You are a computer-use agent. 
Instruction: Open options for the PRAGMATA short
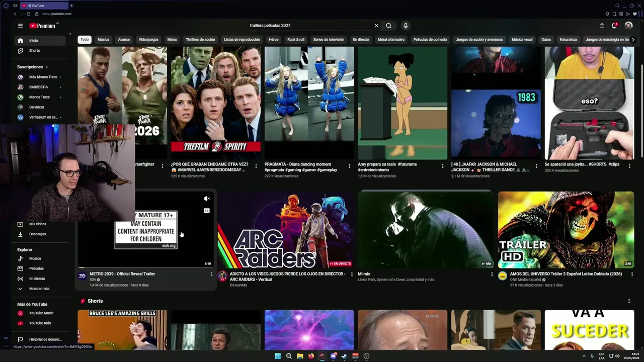349,166
